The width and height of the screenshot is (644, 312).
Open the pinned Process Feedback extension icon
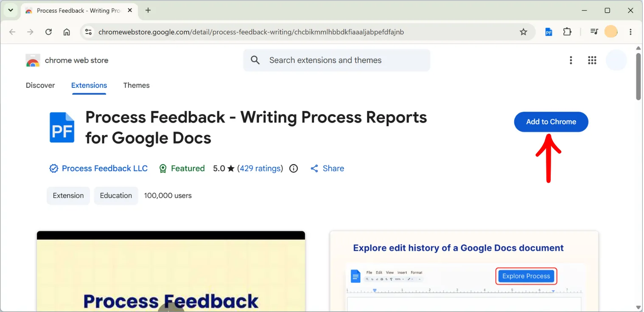(x=549, y=32)
